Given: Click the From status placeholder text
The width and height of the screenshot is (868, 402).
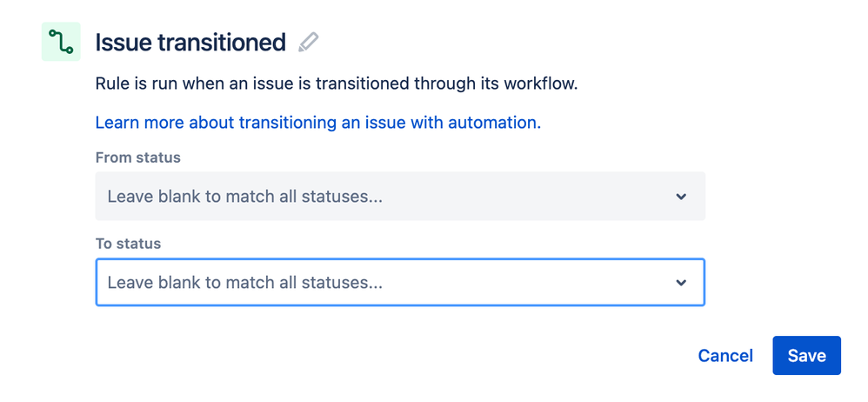Looking at the screenshot, I should pyautogui.click(x=244, y=197).
